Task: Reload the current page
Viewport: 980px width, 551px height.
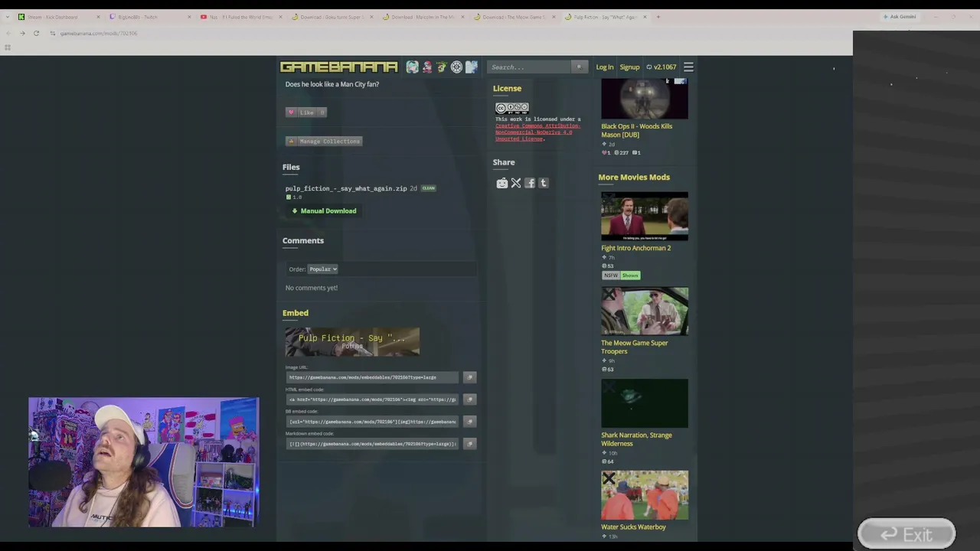Action: point(36,33)
